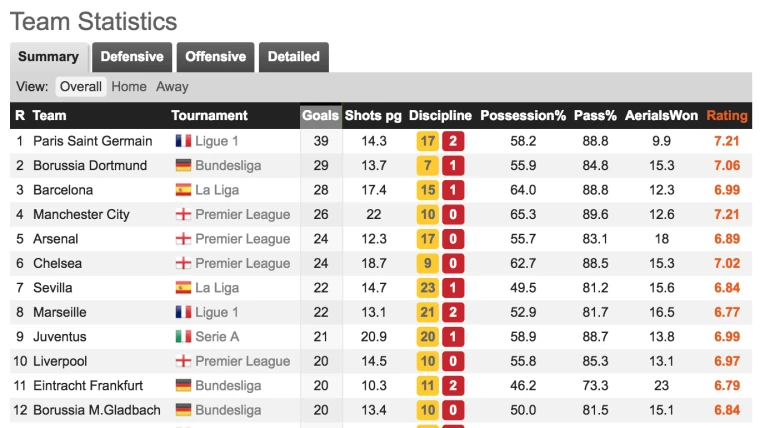Viewport: 760px width, 428px height.
Task: Open the Premier League link beside Arsenal
Action: 242,239
